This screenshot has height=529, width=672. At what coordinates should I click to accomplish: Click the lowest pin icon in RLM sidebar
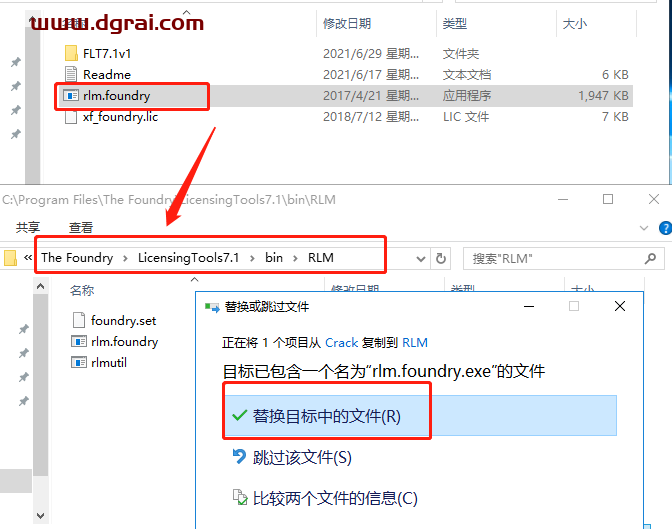point(24,401)
